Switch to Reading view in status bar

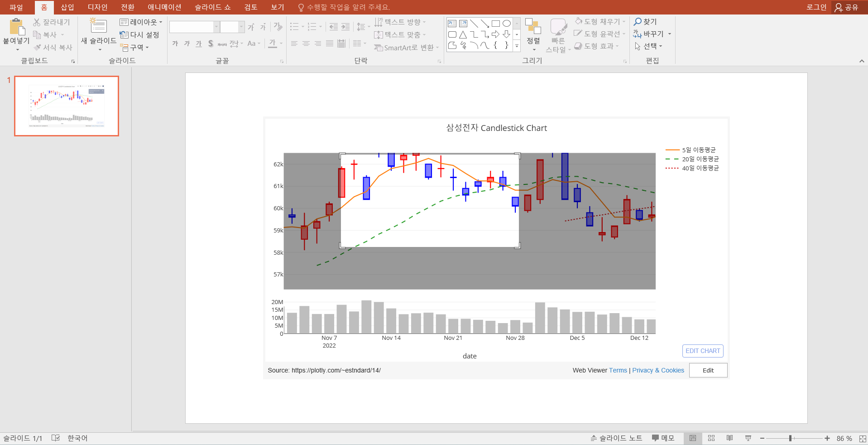(x=729, y=438)
